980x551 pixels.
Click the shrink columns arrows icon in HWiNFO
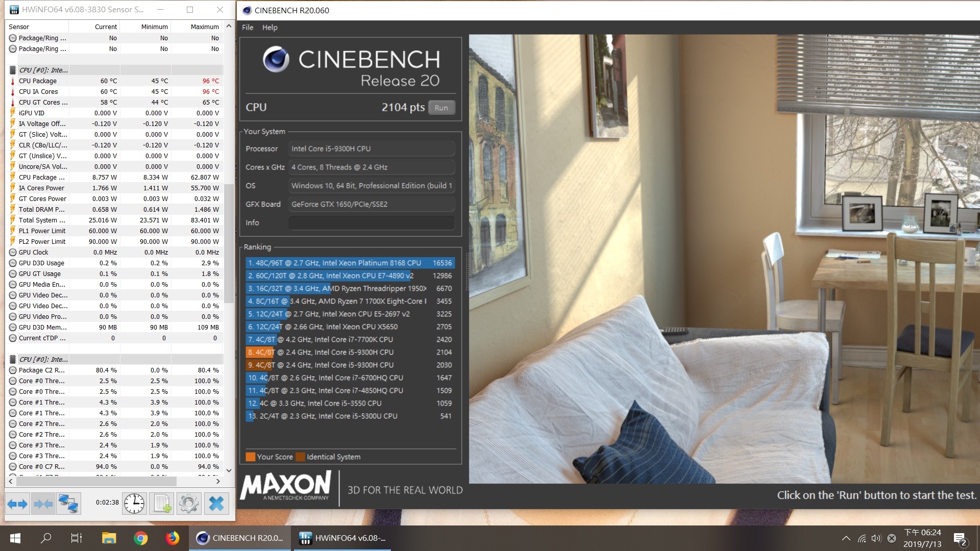pyautogui.click(x=43, y=504)
